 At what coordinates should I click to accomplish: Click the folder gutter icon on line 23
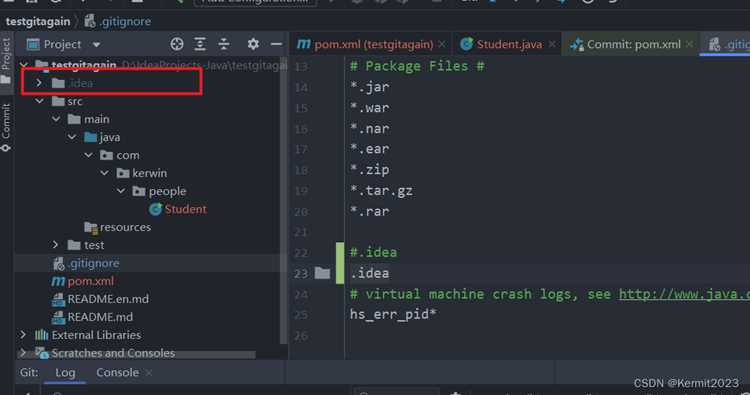322,273
